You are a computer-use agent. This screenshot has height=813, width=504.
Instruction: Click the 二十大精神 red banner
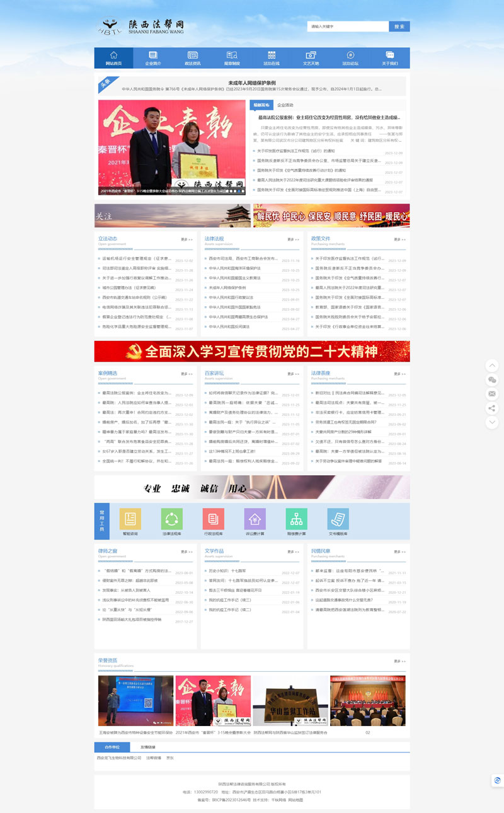(x=252, y=352)
